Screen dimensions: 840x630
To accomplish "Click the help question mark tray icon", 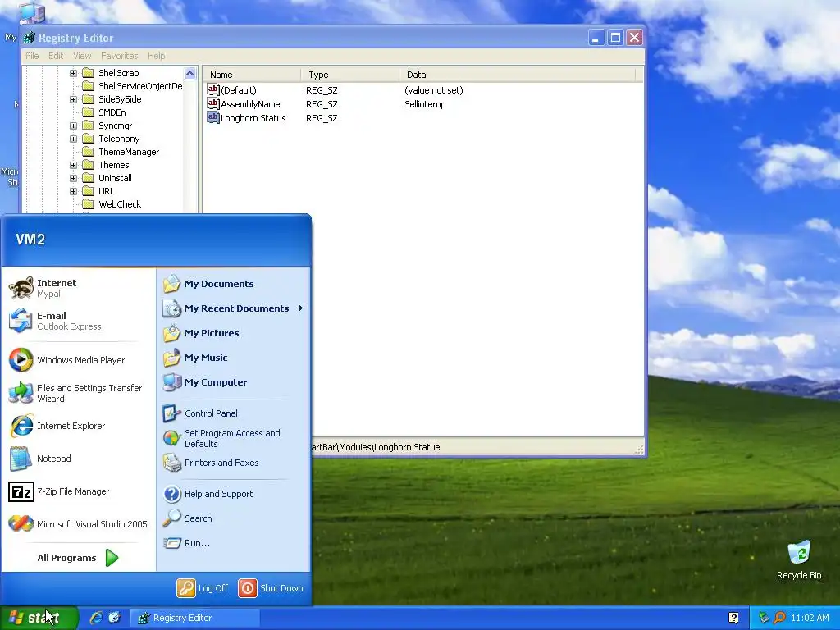I will click(733, 619).
